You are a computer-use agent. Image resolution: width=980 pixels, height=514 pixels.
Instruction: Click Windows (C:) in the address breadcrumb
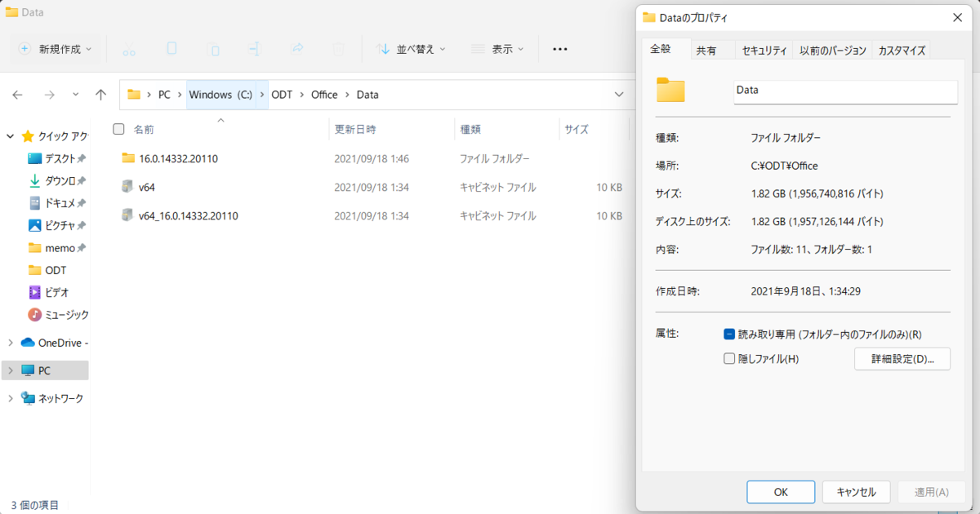220,95
